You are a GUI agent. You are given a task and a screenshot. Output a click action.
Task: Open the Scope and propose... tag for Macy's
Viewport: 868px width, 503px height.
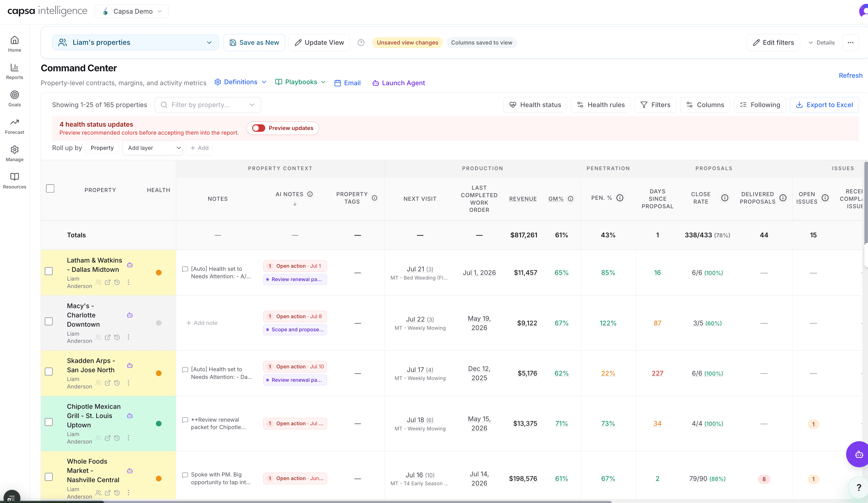tap(295, 329)
